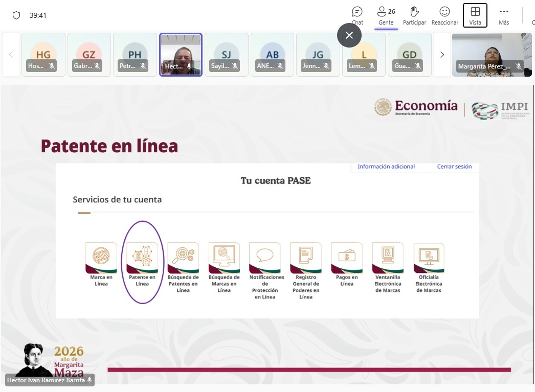Screen dimensions: 535x392
Task: Click the Patente en línea heading
Action: coord(109,146)
